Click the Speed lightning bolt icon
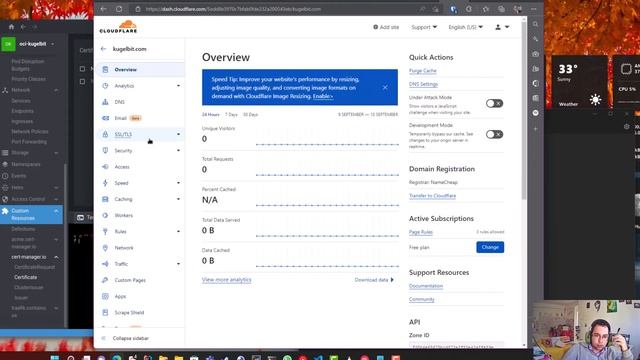640x360 pixels. (x=105, y=183)
